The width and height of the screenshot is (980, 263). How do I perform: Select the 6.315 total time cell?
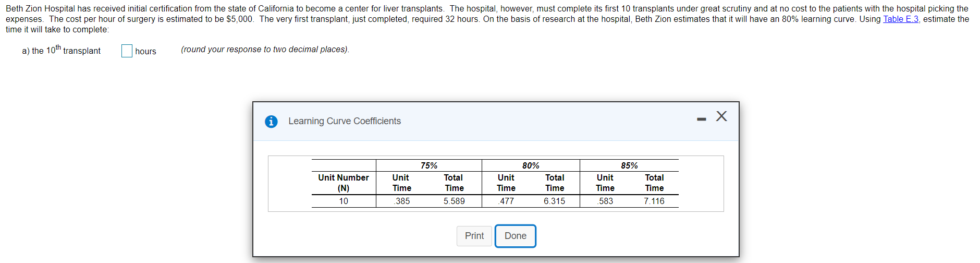pos(554,201)
